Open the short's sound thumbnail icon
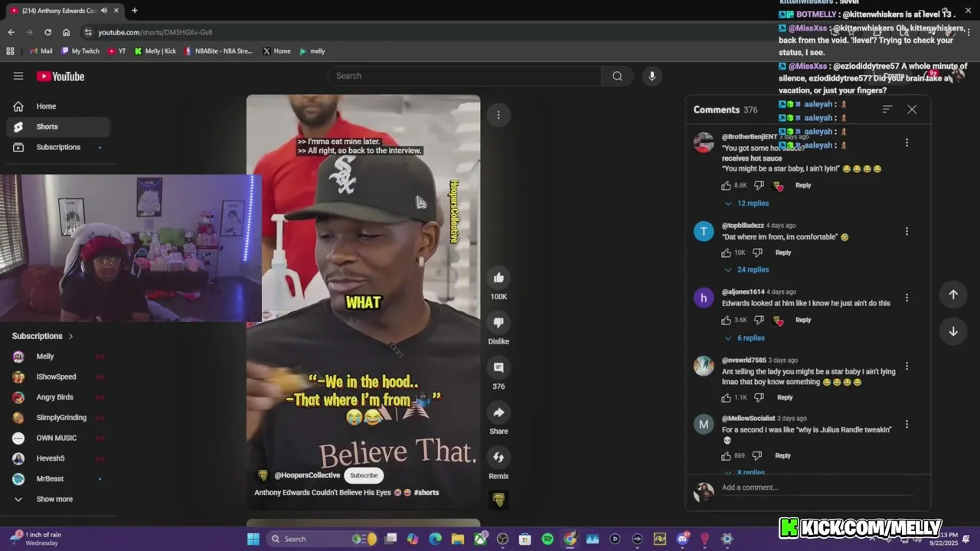 click(x=498, y=500)
